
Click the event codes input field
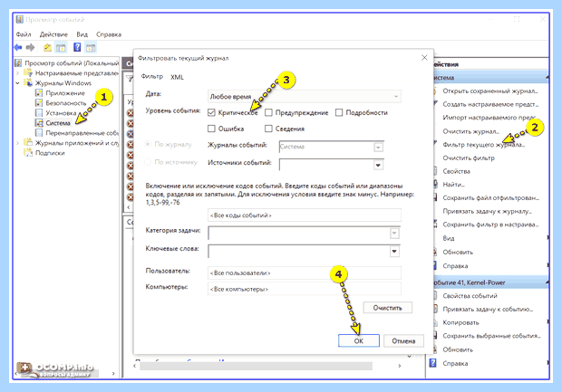click(304, 215)
